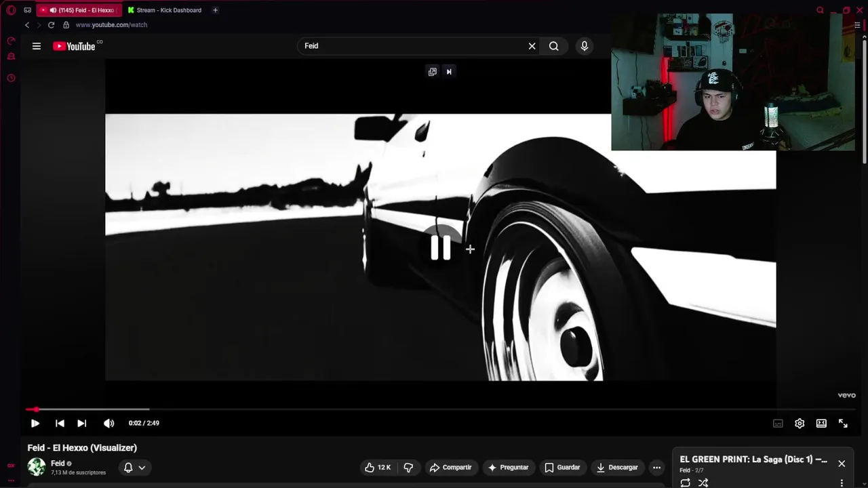Toggle theater mode view
Image resolution: width=868 pixels, height=488 pixels.
click(x=821, y=423)
